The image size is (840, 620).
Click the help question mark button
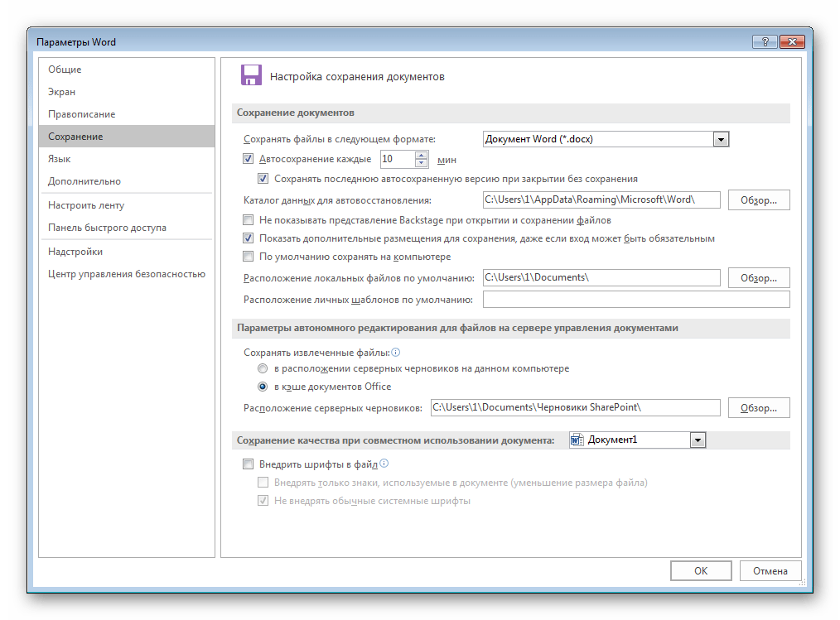765,41
